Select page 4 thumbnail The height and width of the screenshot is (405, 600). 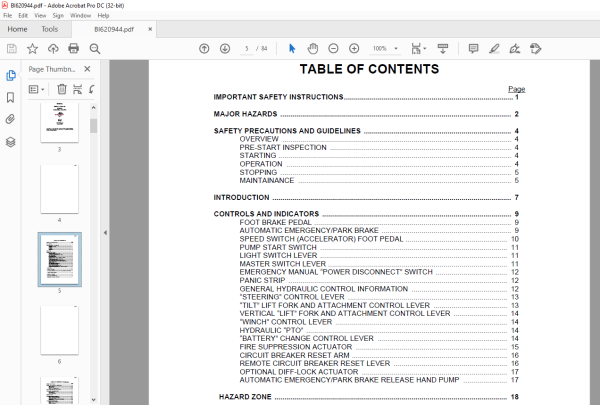coord(60,189)
